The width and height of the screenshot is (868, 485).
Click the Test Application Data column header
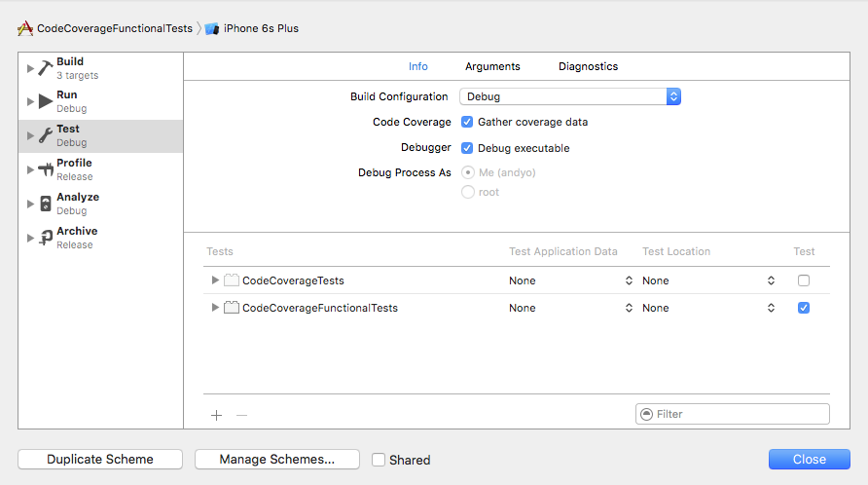(563, 251)
